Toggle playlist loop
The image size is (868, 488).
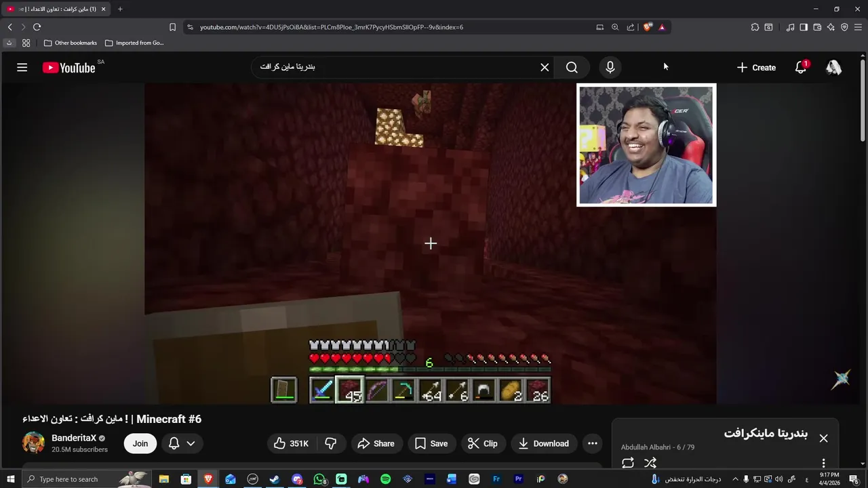click(628, 463)
